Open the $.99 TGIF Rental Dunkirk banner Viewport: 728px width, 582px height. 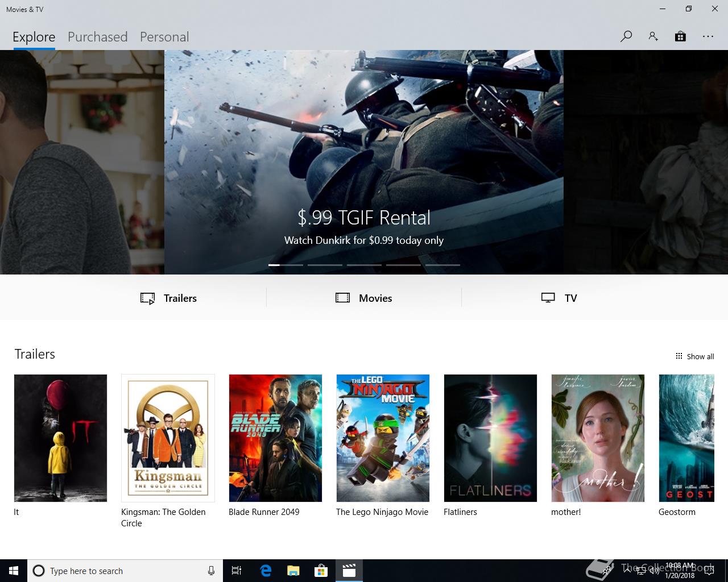click(x=364, y=162)
